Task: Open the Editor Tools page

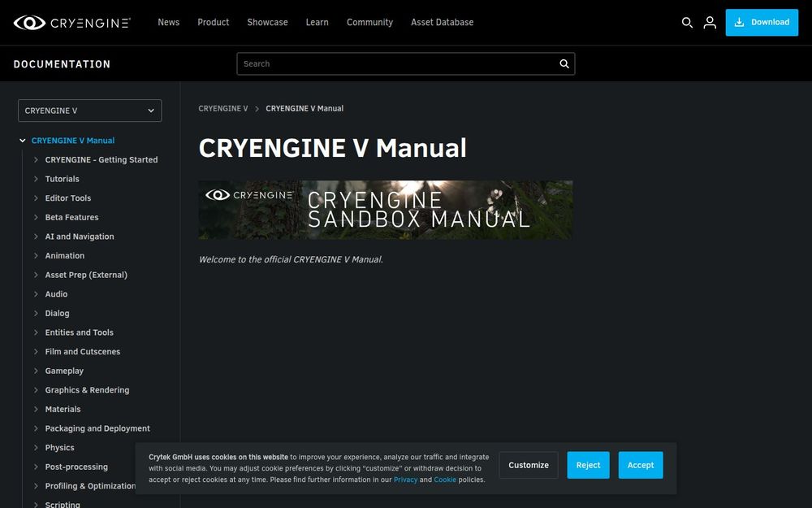Action: click(x=68, y=198)
